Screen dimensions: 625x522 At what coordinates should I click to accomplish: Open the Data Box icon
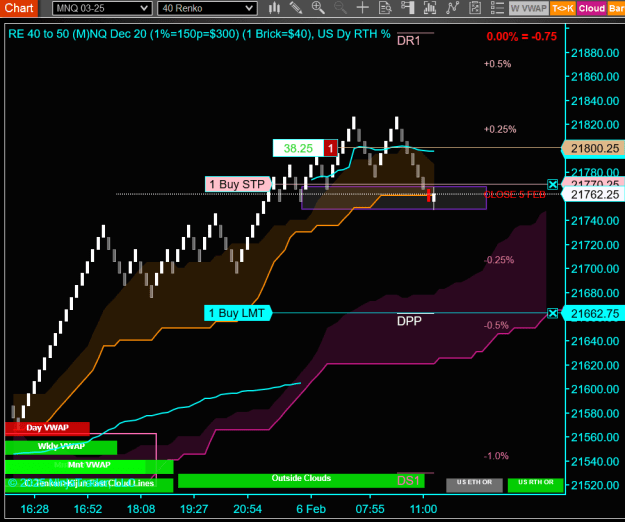click(x=385, y=8)
